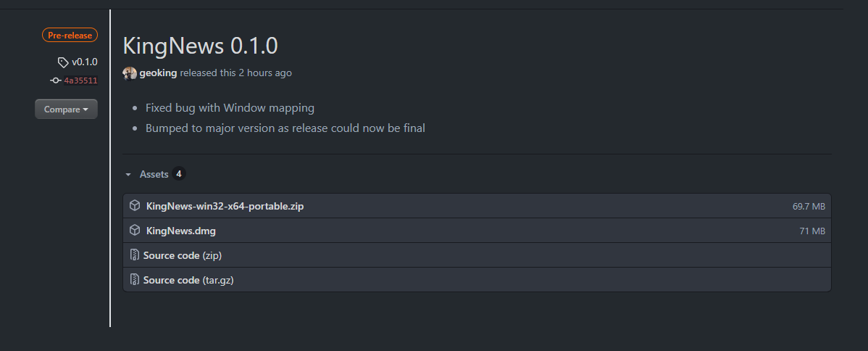Image resolution: width=868 pixels, height=351 pixels.
Task: Open the v0.1.0 tag
Action: (x=84, y=62)
